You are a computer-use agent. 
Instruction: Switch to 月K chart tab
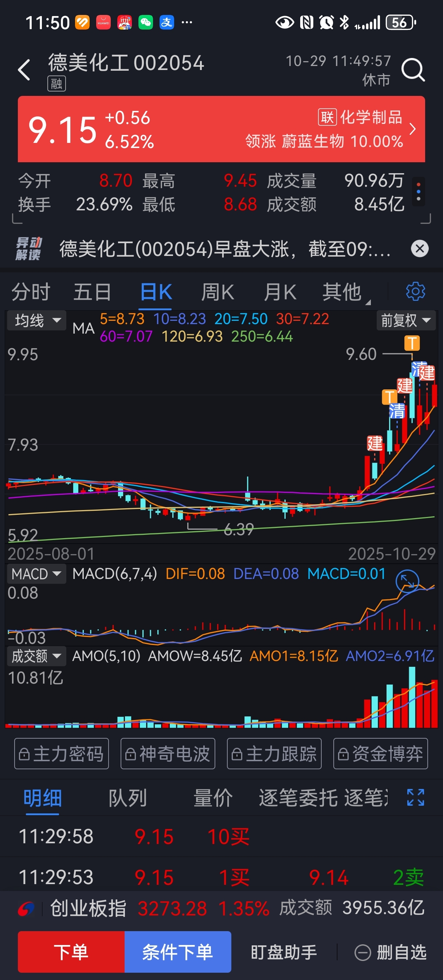[280, 292]
